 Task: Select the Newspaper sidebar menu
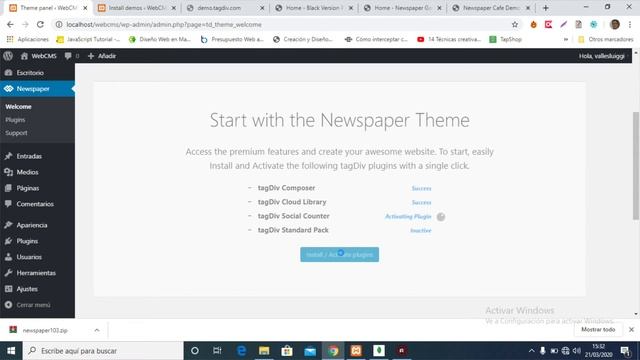(37, 89)
